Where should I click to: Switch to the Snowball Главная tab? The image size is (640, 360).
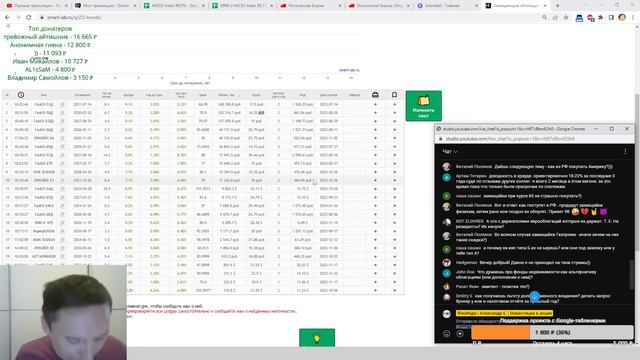[447, 6]
